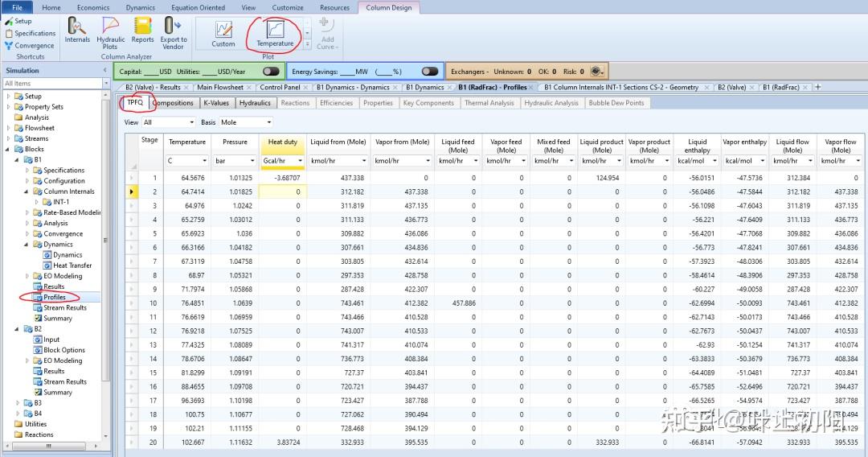
Task: Create a Temperature profile plot
Action: pos(275,32)
